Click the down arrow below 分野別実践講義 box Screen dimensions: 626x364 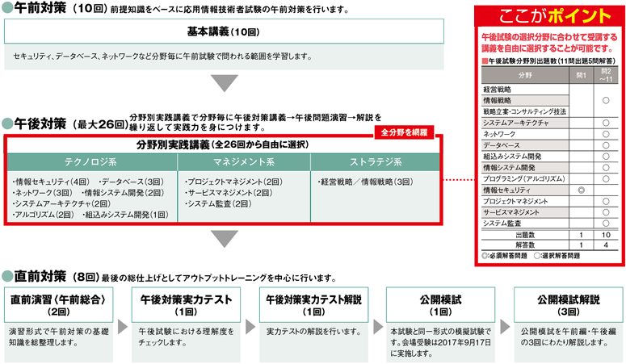tap(224, 240)
